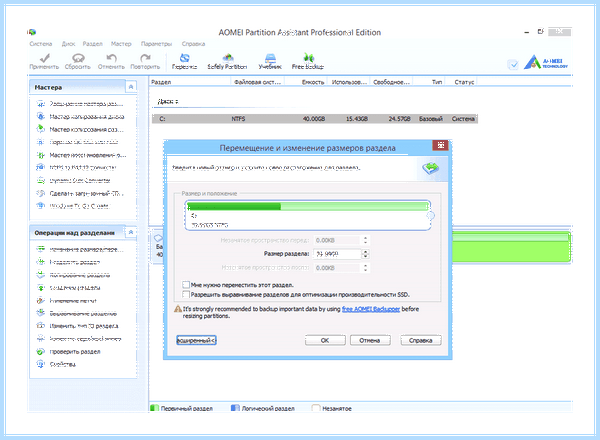Sort by the Файловая сист... column header
Image resolution: width=600 pixels, height=440 pixels.
click(x=258, y=82)
